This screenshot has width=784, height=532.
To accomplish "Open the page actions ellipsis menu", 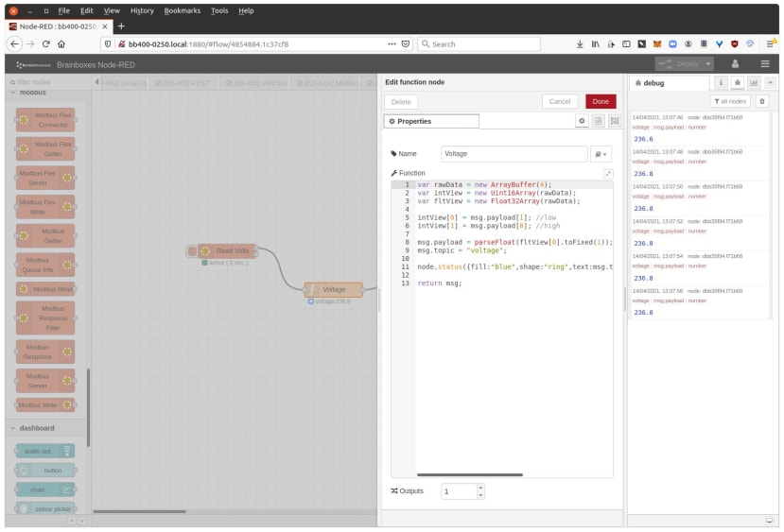I will (392, 44).
